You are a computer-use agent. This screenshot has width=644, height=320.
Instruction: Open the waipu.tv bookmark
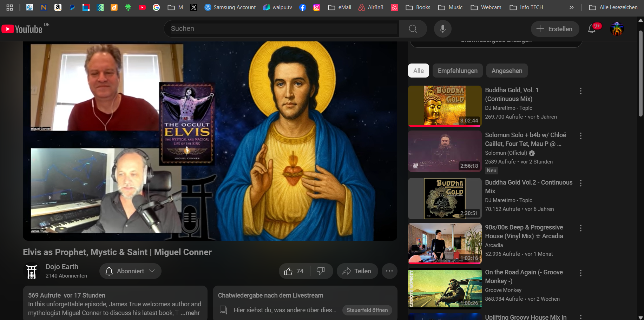pyautogui.click(x=277, y=7)
